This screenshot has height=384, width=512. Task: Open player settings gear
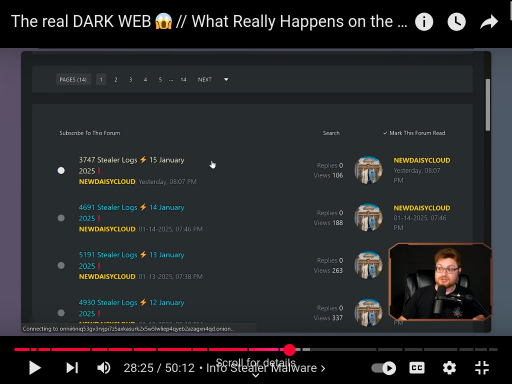tap(449, 368)
